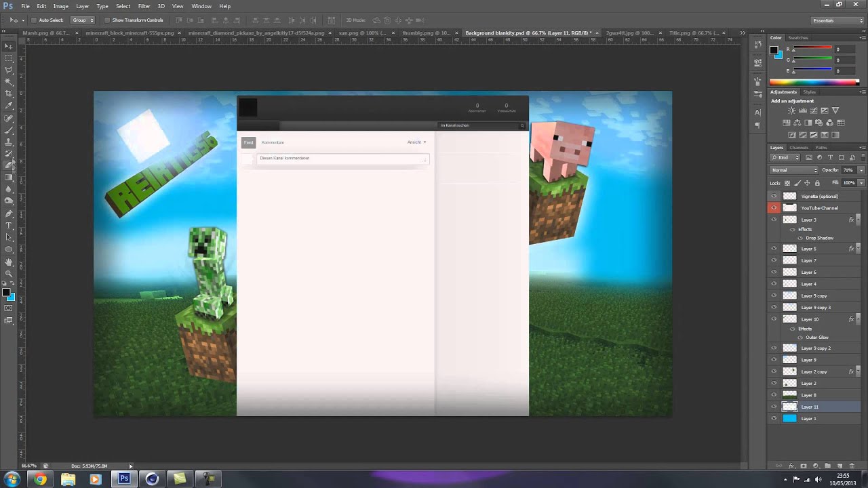The image size is (868, 488).
Task: Select the Healing Brush tool
Action: (x=9, y=118)
